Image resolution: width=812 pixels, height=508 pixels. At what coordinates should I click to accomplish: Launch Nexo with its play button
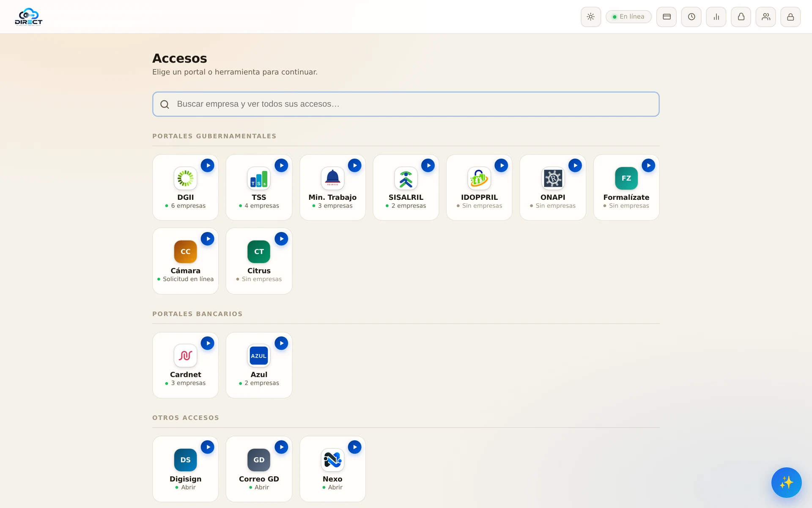tap(355, 447)
